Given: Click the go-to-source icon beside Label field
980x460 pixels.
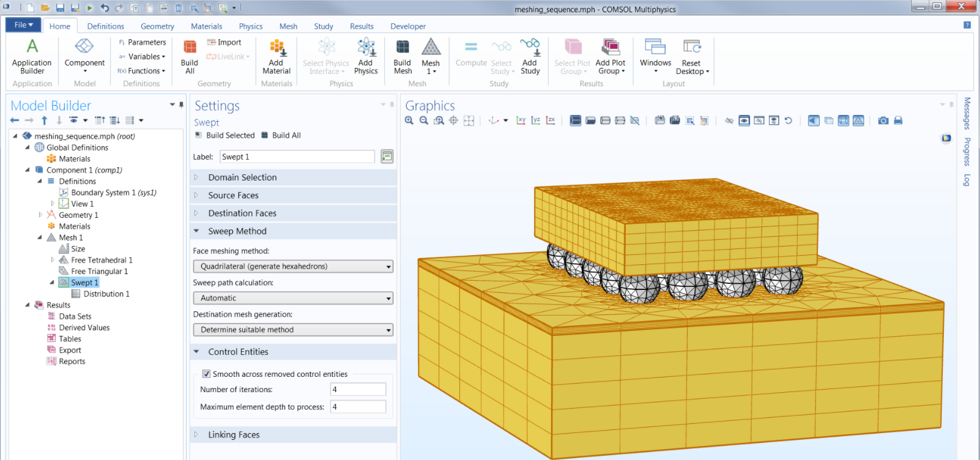Looking at the screenshot, I should (x=387, y=157).
